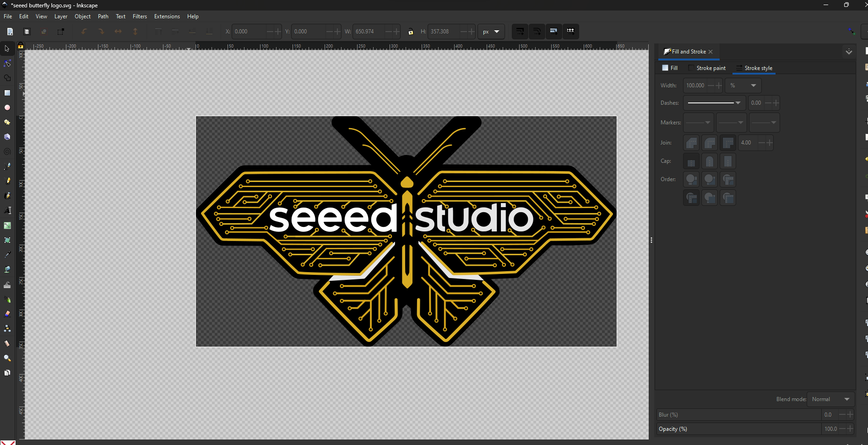Set the round cap style

[710, 161]
